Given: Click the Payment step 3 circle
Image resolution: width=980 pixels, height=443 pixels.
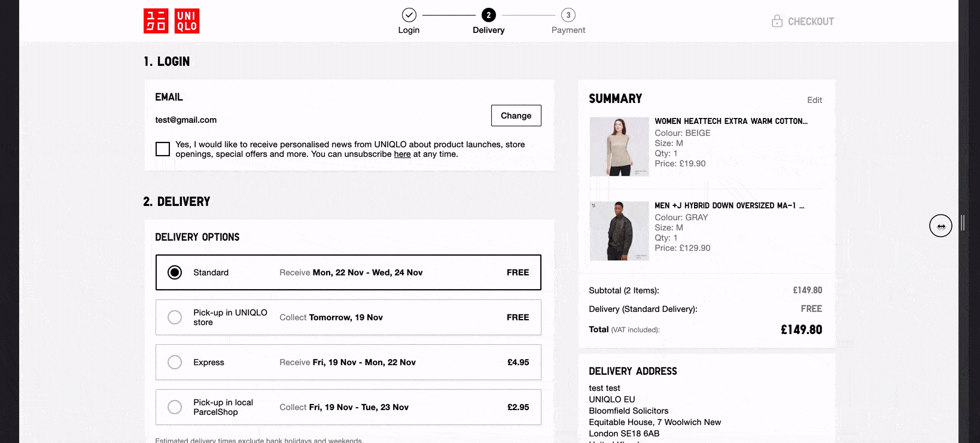Looking at the screenshot, I should point(568,15).
